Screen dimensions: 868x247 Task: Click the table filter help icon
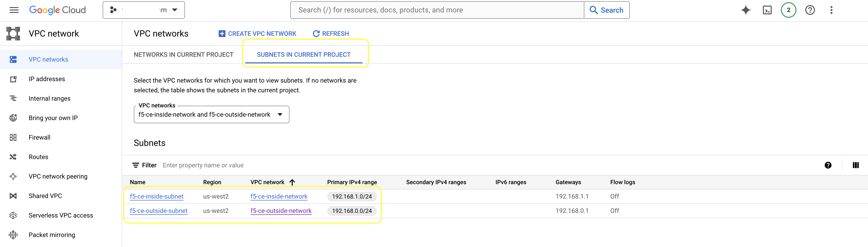[828, 165]
